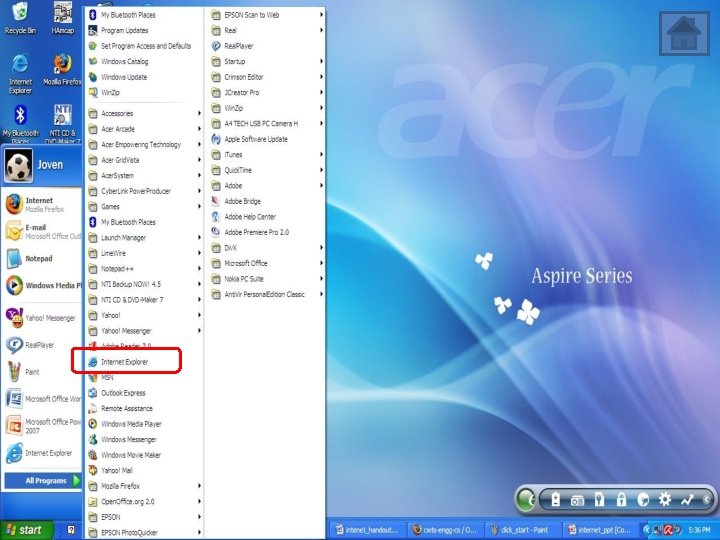This screenshot has height=540, width=720.
Task: Open Internet Explorer in start menu left pane
Action: click(42, 453)
